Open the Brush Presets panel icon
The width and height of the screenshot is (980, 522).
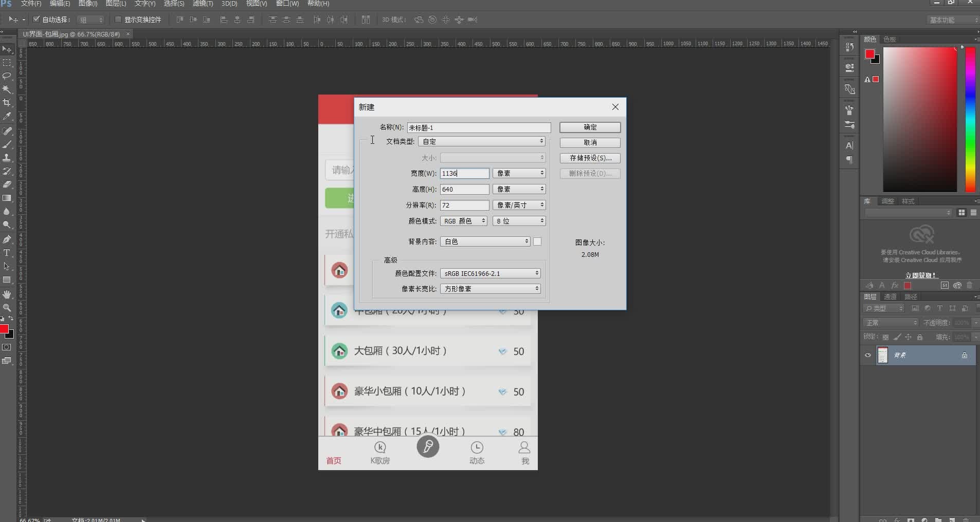point(849,125)
